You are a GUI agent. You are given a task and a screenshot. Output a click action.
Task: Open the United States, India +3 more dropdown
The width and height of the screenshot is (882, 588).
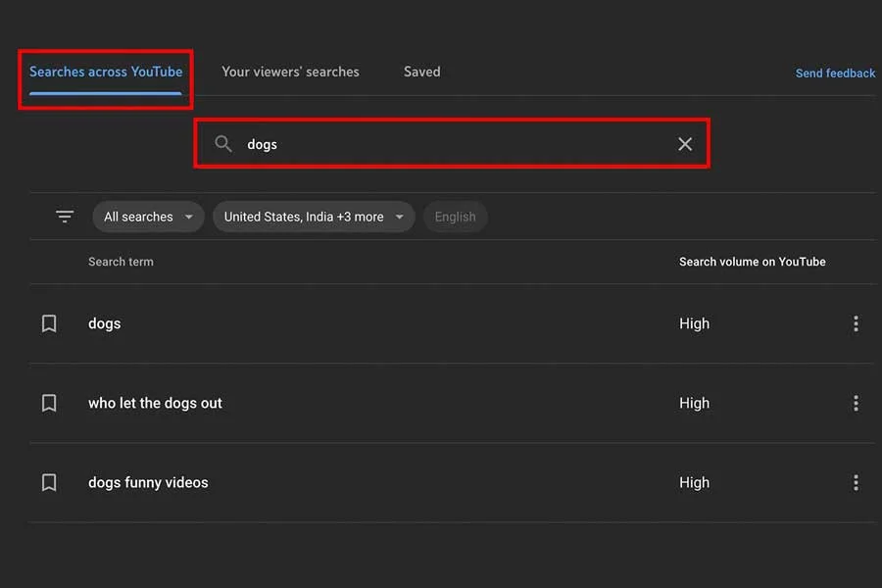tap(314, 217)
